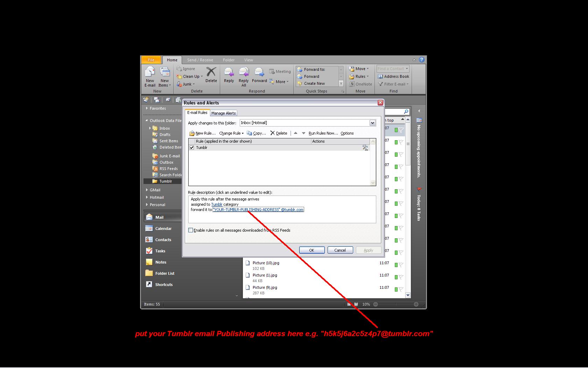Image resolution: width=588 pixels, height=368 pixels.
Task: Switch to the Manage Alerts tab
Action: point(223,113)
